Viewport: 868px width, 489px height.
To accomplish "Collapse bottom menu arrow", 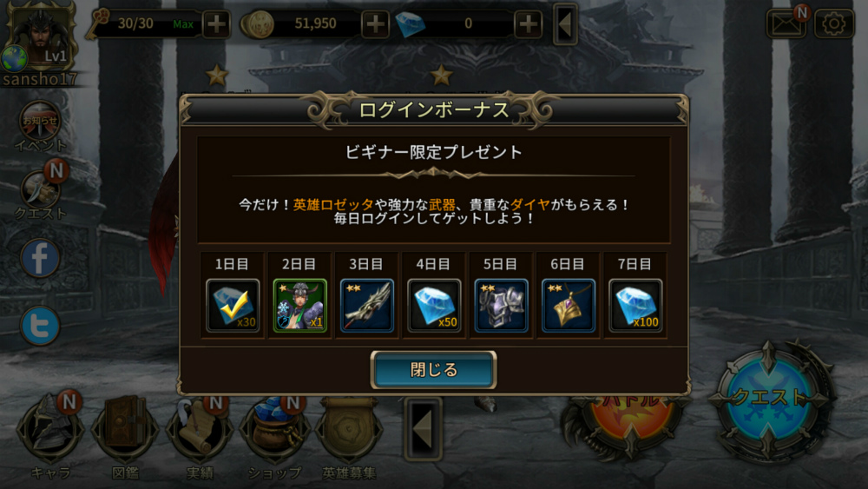I will [423, 429].
